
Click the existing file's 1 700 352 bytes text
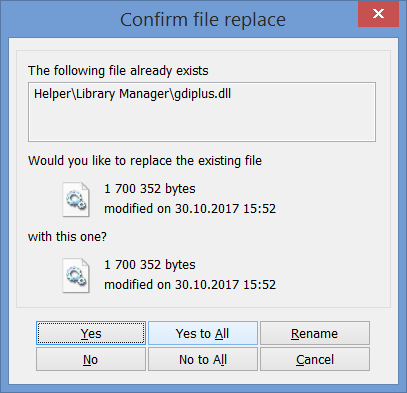150,189
